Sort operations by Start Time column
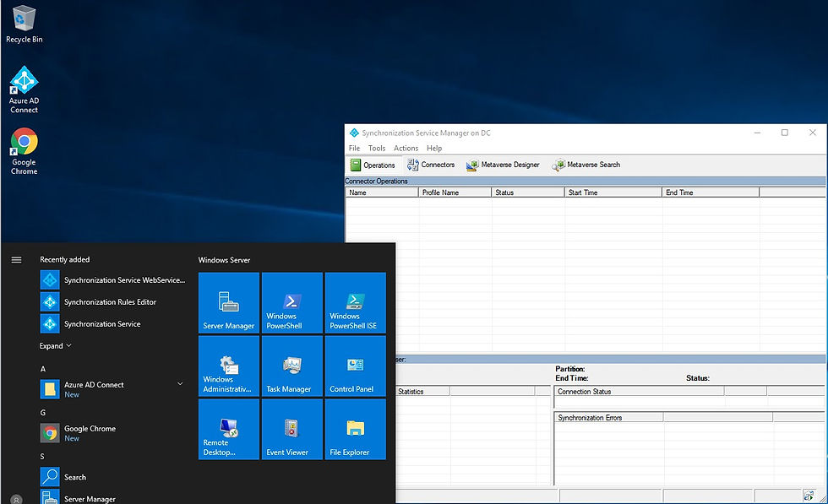 click(x=613, y=192)
